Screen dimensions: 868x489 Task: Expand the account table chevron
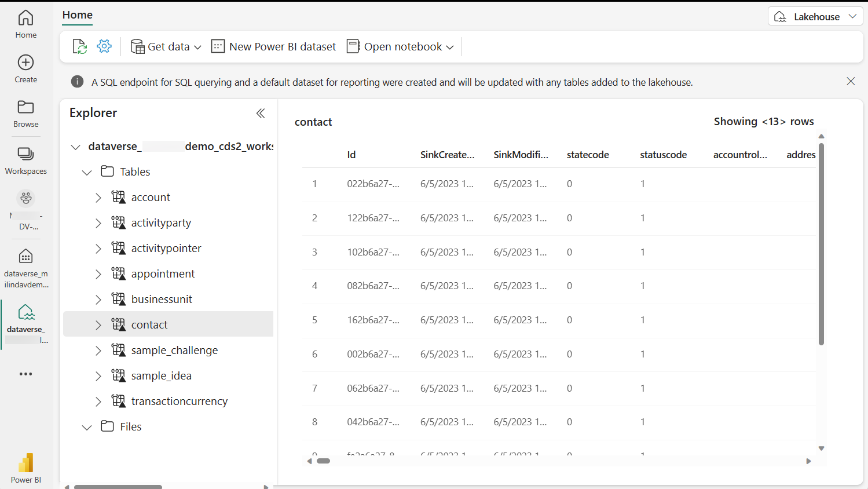[x=98, y=198]
